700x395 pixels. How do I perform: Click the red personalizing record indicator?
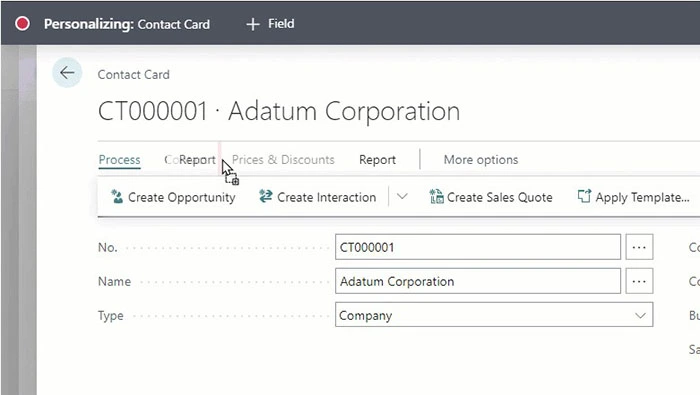(22, 24)
